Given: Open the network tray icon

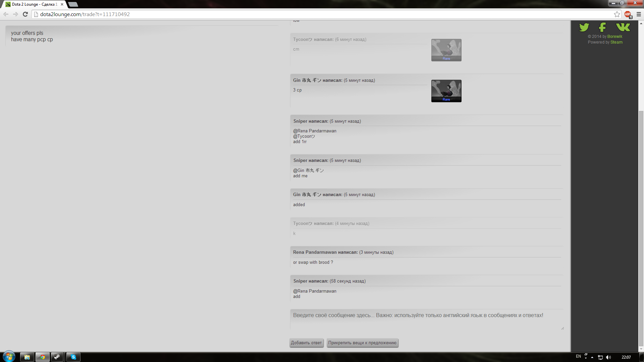Looking at the screenshot, I should point(600,357).
